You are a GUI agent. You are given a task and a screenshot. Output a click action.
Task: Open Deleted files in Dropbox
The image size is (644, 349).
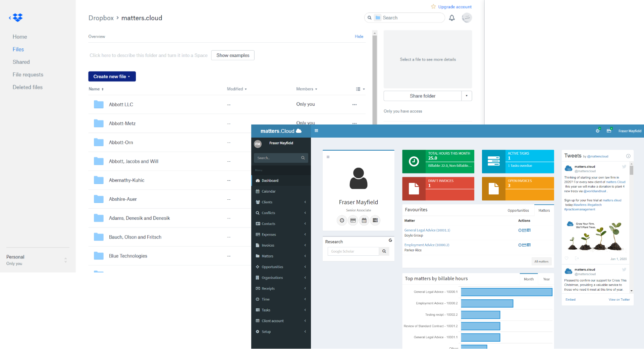click(x=28, y=87)
